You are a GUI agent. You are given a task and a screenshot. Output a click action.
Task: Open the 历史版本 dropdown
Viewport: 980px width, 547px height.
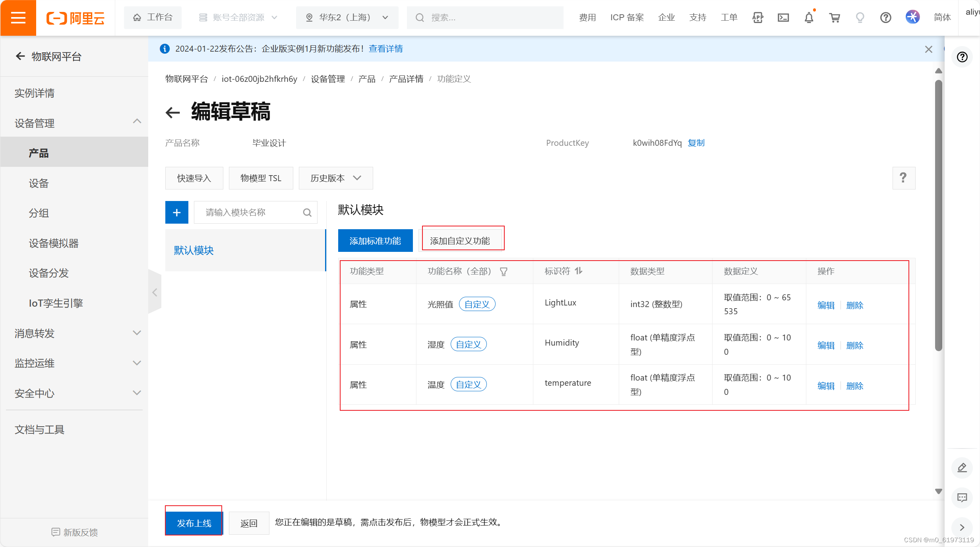click(x=335, y=178)
